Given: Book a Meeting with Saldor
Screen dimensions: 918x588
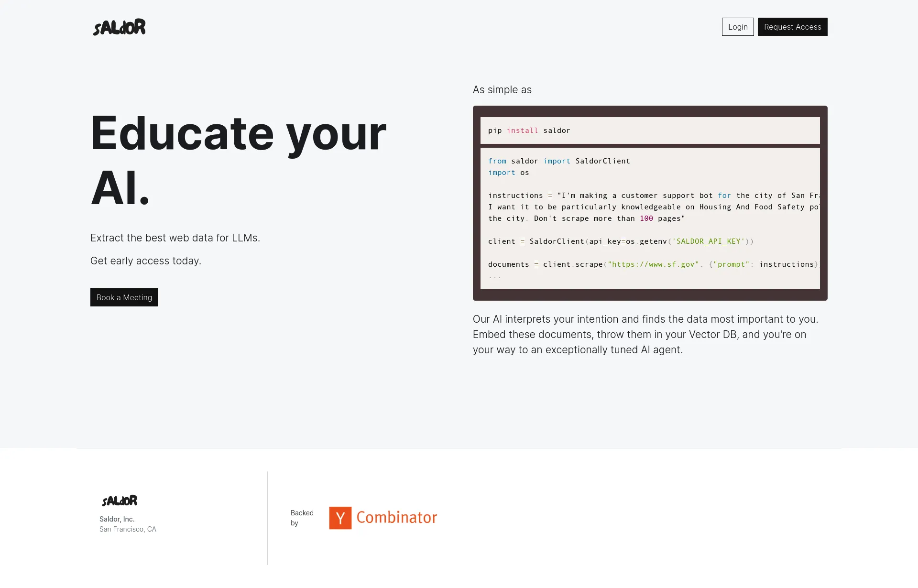Looking at the screenshot, I should (x=124, y=297).
